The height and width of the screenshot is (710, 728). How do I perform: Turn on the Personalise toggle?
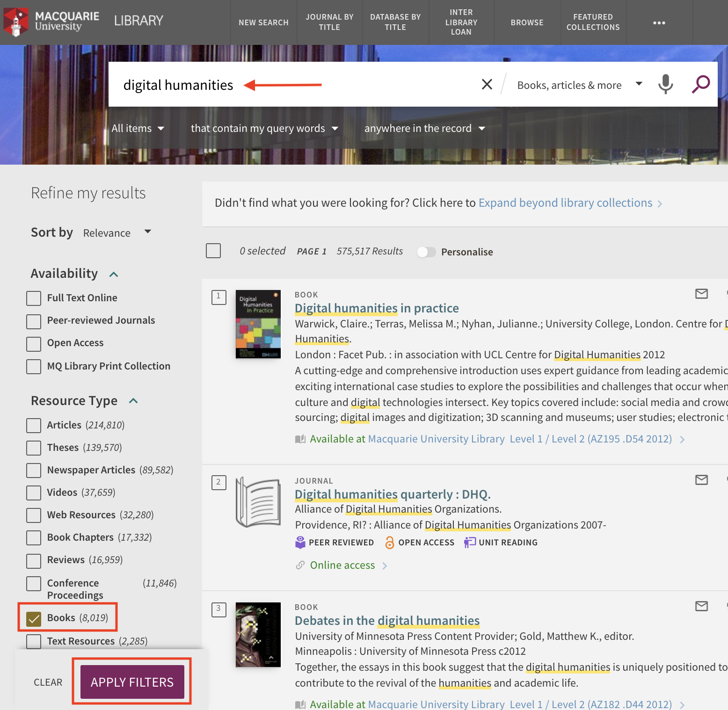[426, 252]
